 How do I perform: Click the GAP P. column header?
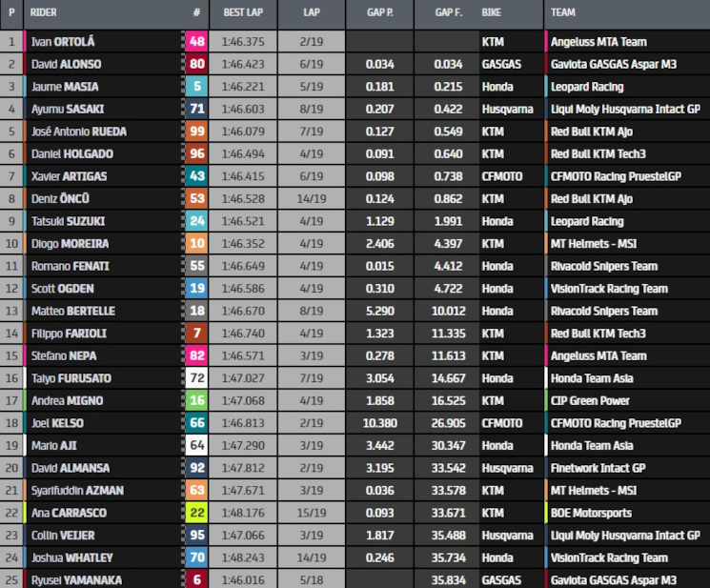click(x=380, y=12)
